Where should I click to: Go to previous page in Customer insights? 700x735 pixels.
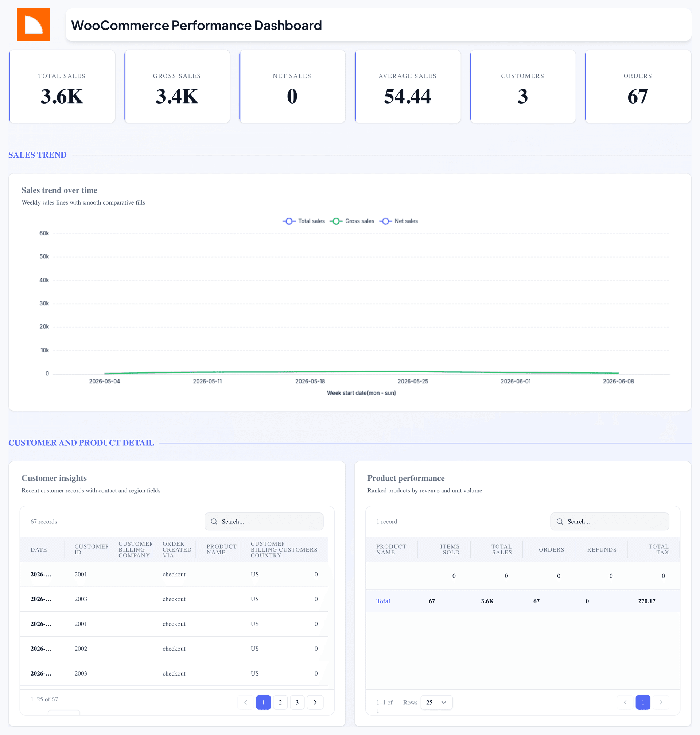coord(245,702)
